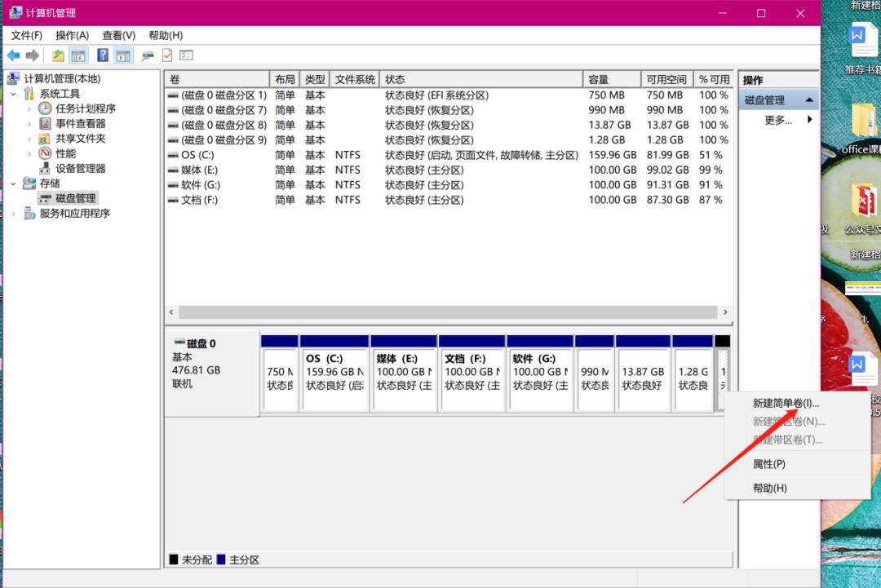Click the blue Back arrow in toolbar
Screen dimensions: 881x588
pyautogui.click(x=14, y=55)
